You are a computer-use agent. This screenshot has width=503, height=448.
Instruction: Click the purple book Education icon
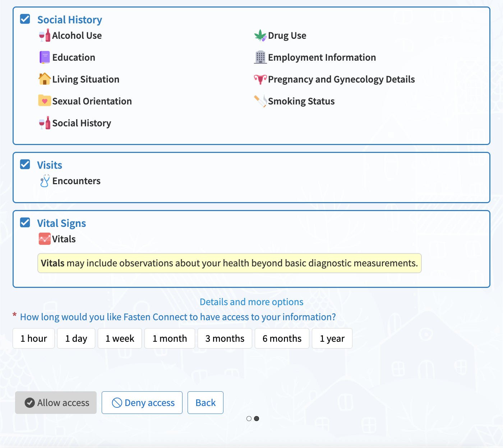click(x=45, y=57)
